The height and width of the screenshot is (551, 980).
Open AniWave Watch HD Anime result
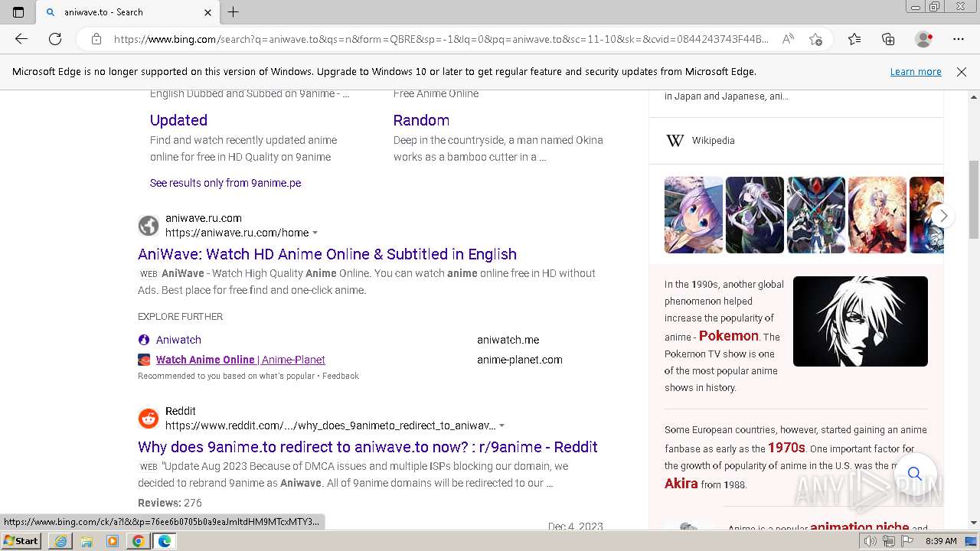pyautogui.click(x=327, y=254)
